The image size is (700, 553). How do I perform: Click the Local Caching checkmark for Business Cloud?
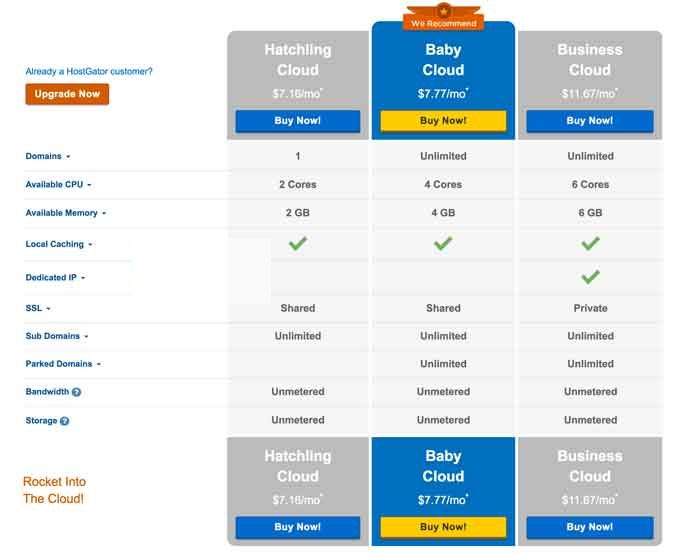click(591, 244)
